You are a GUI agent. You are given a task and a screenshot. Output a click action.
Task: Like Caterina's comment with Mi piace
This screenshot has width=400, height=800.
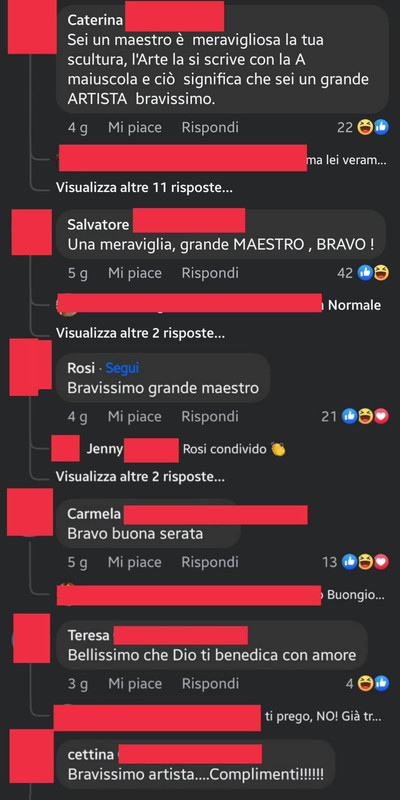coord(135,128)
